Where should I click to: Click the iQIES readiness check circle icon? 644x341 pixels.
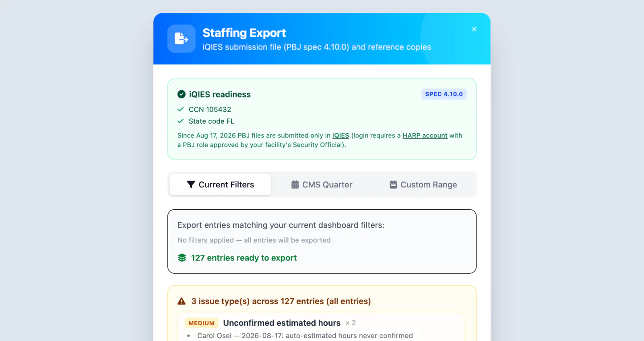182,94
